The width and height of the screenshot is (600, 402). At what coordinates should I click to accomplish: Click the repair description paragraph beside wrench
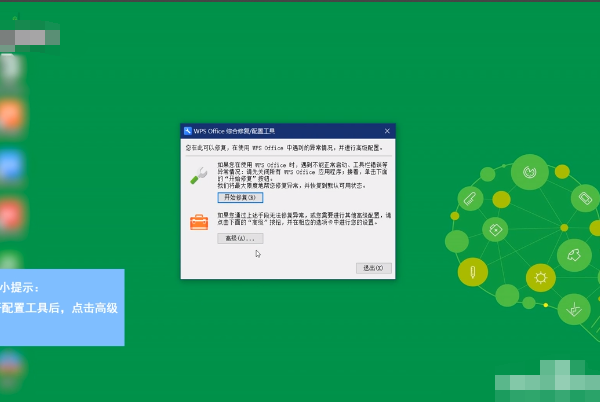tap(303, 175)
